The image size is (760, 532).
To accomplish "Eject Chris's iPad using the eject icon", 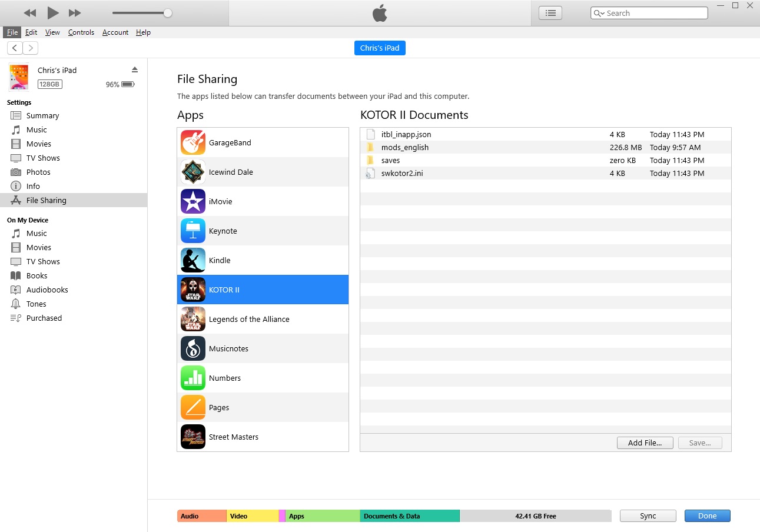I will click(134, 69).
